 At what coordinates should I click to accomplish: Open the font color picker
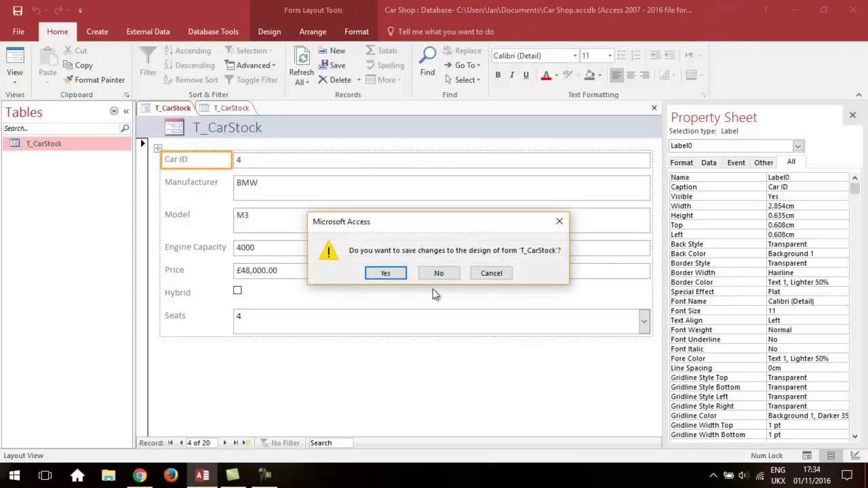click(556, 75)
